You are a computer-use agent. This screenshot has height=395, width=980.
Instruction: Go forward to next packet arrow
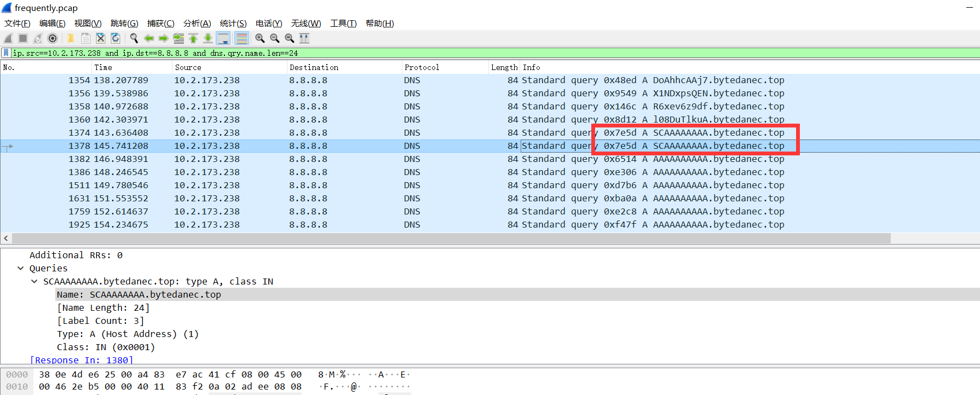click(163, 38)
